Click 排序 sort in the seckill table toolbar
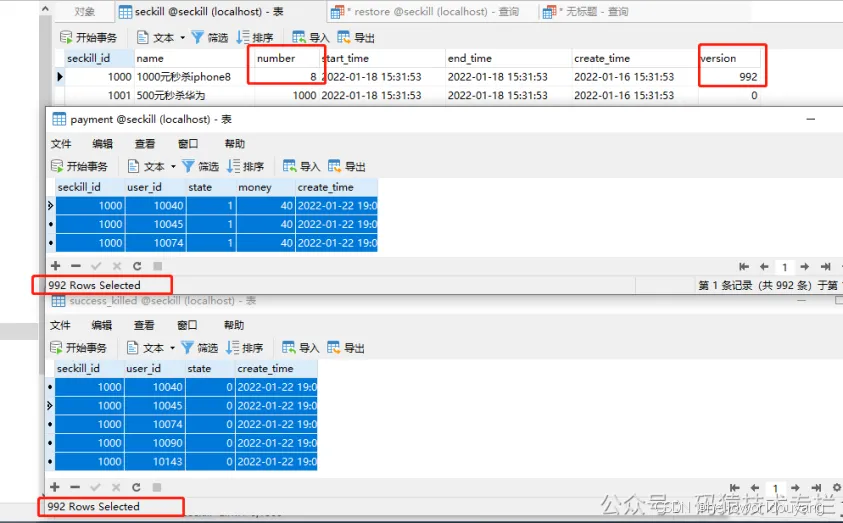The image size is (843, 523). (x=255, y=37)
